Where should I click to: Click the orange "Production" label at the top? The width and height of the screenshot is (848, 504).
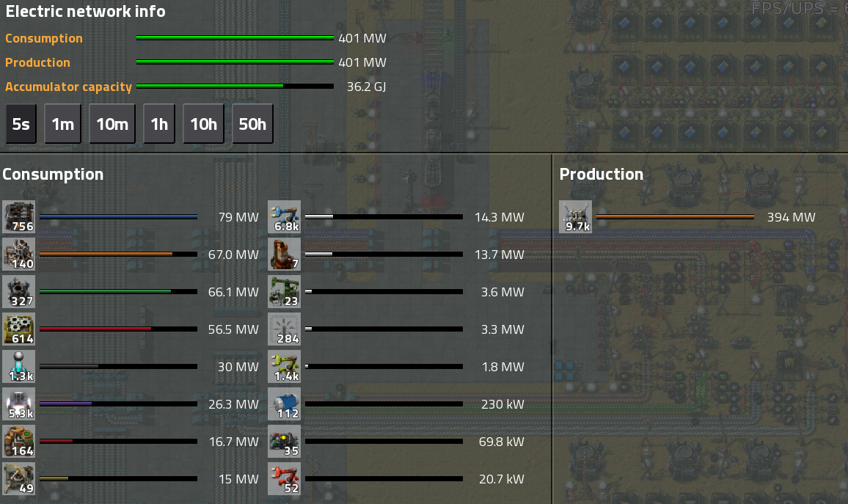[x=38, y=63]
